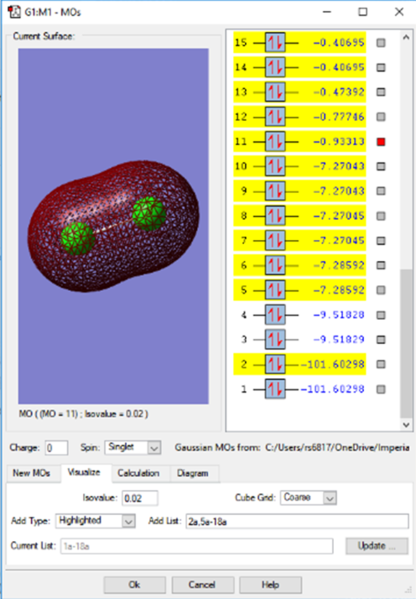Screen dimensions: 416x599
Task: Select energy value -9.51828 of MO 4
Action: tap(339, 315)
